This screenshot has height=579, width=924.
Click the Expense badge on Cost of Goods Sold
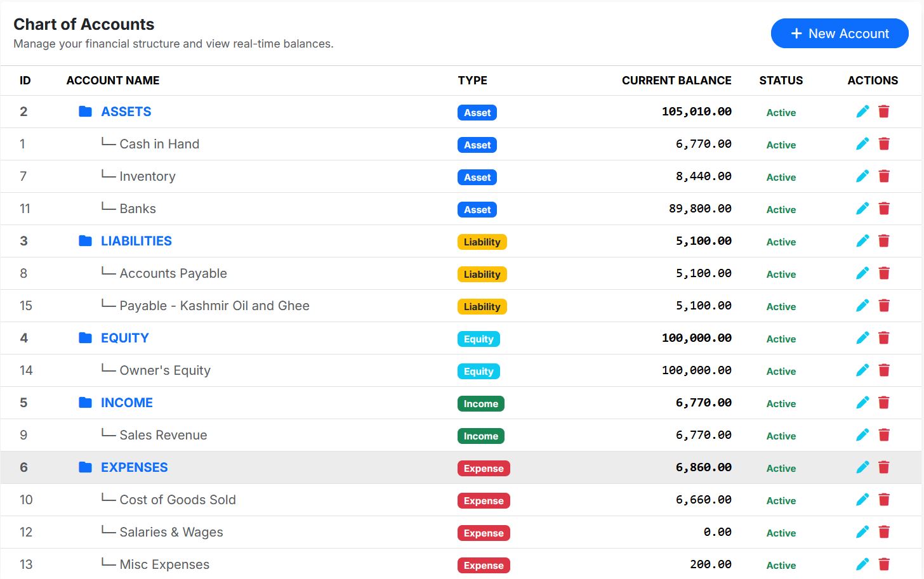click(484, 500)
